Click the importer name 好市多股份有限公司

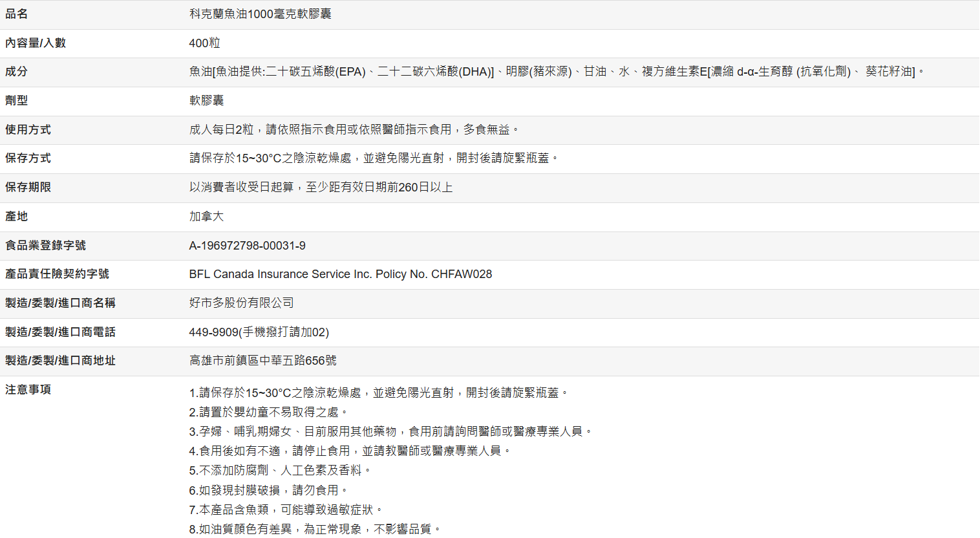tap(241, 303)
